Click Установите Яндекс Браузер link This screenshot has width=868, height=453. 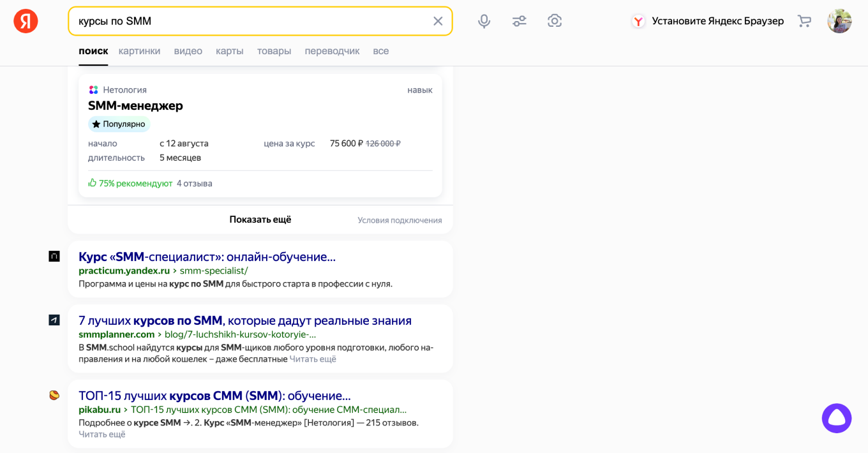(x=717, y=21)
